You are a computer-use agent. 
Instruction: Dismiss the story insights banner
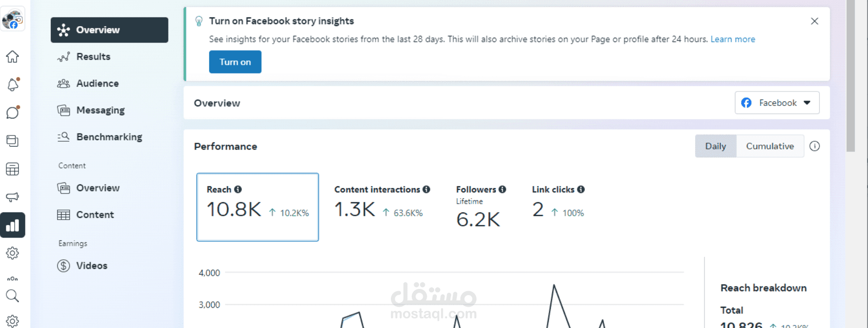tap(815, 21)
